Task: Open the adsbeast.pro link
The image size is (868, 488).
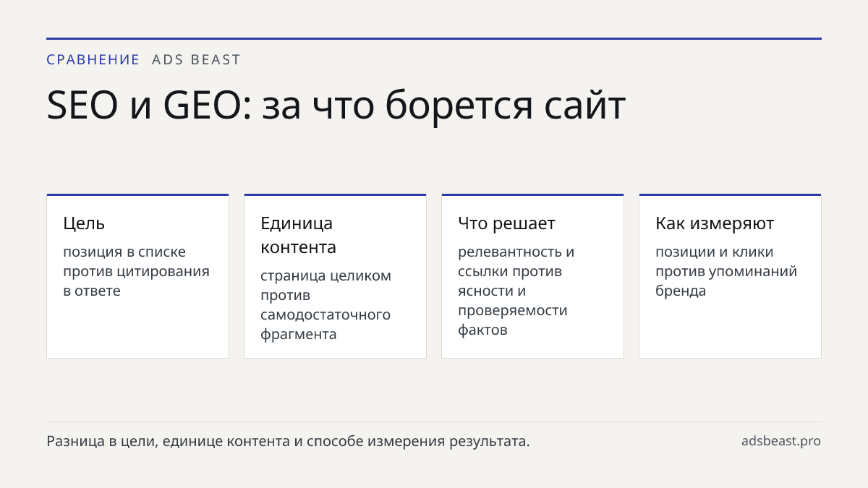Action: tap(781, 441)
